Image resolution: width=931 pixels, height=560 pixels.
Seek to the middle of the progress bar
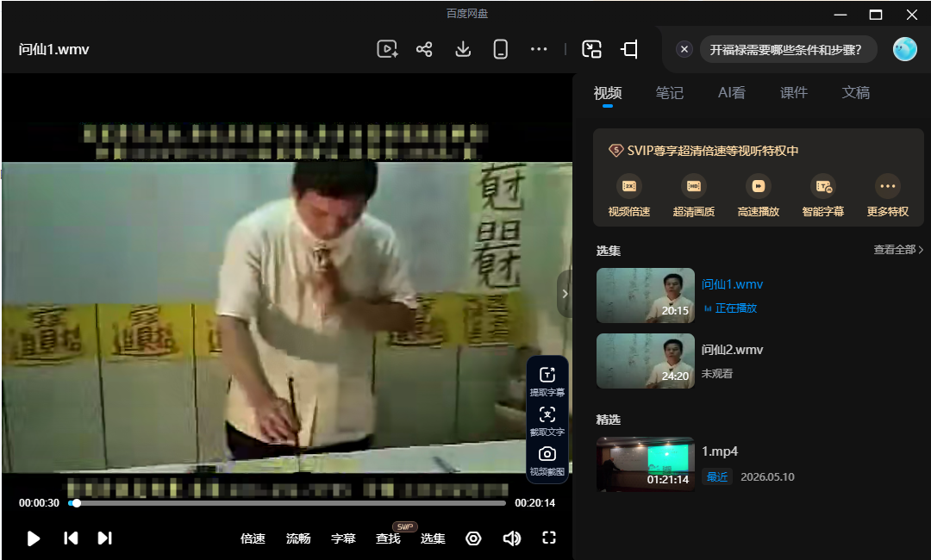click(x=287, y=503)
